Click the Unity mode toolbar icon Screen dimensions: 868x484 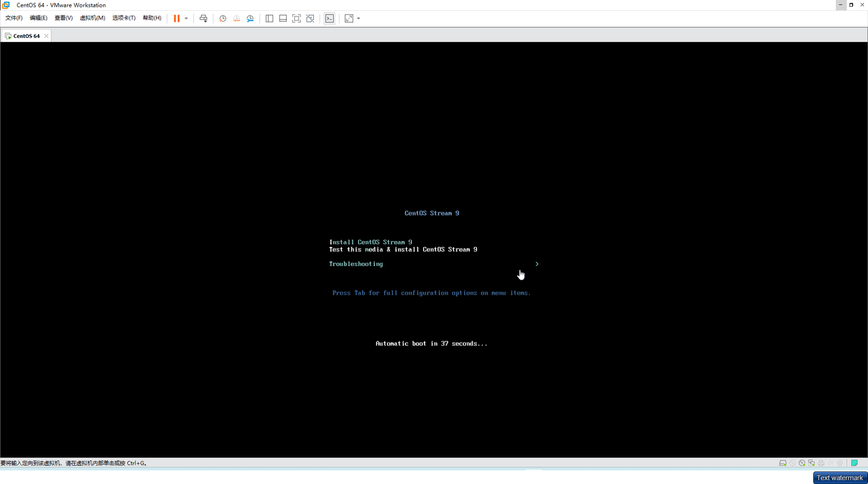pyautogui.click(x=310, y=18)
